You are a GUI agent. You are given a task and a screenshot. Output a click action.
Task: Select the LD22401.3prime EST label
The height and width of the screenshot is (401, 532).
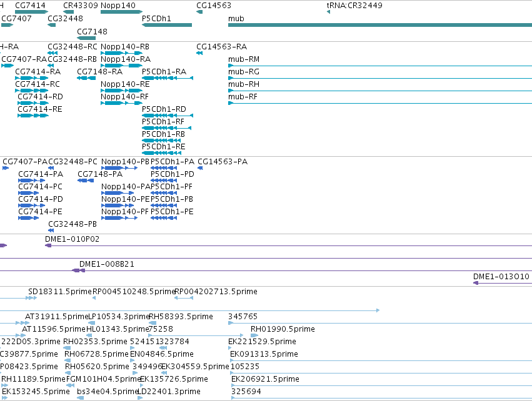[x=169, y=392]
